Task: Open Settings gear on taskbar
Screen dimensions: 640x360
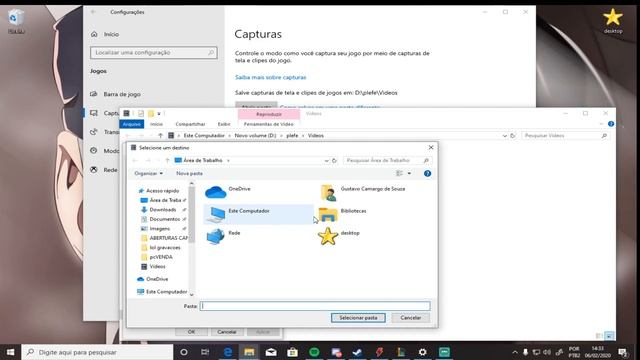Action: [x=422, y=352]
